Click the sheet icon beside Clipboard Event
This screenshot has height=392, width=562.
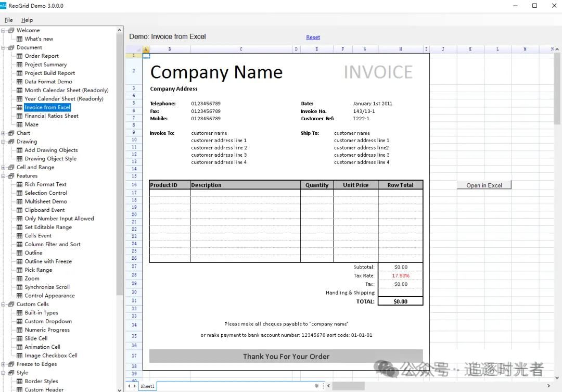tap(20, 210)
